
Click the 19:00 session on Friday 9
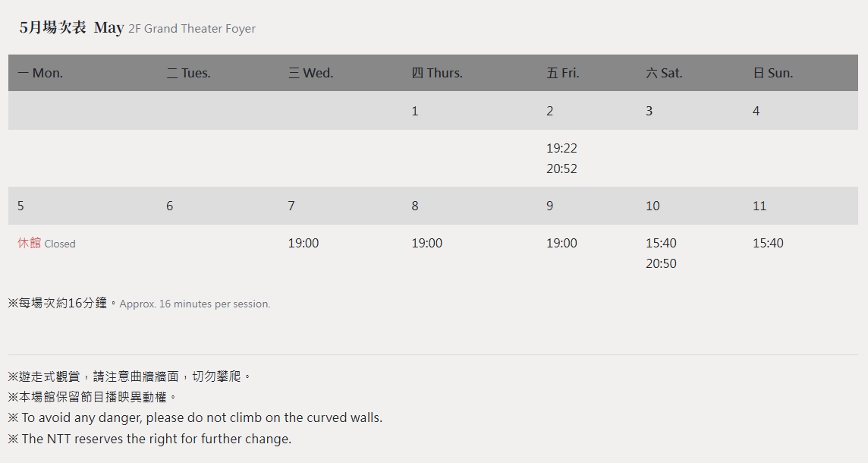coord(561,243)
